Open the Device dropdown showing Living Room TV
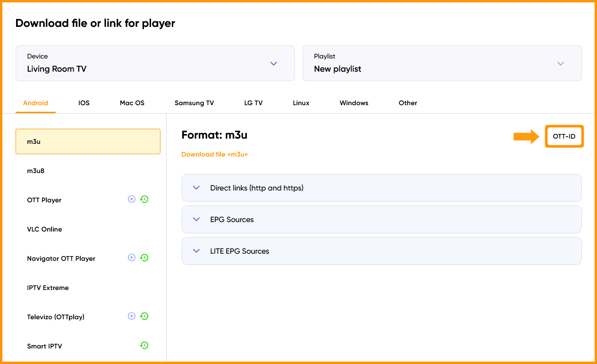The image size is (597, 364). (x=155, y=63)
